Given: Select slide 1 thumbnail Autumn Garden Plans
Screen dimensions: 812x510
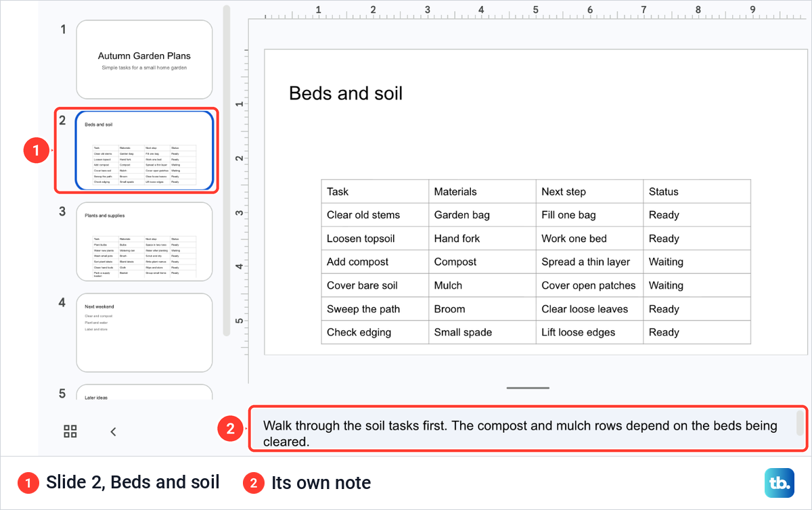Looking at the screenshot, I should tap(144, 60).
